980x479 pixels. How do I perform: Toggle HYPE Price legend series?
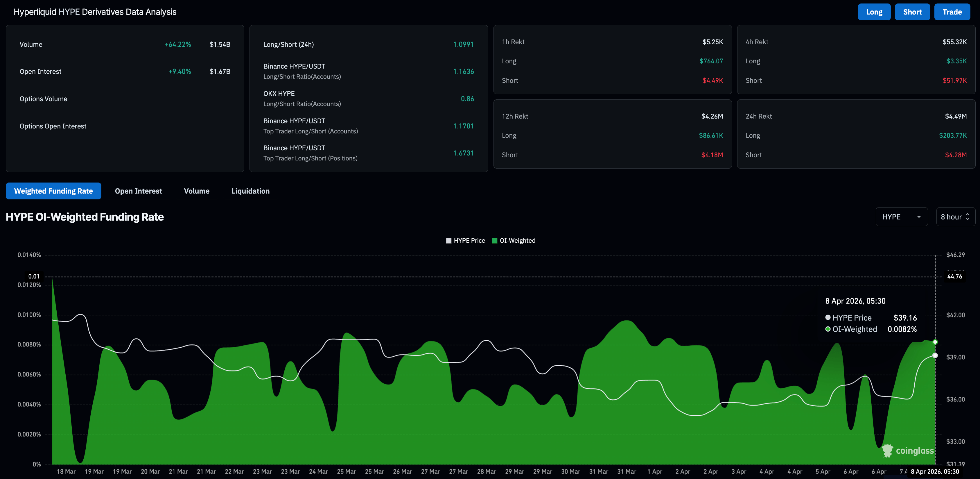coord(469,241)
